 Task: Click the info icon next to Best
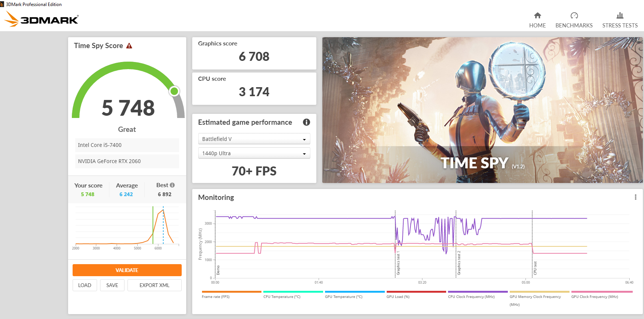[172, 185]
